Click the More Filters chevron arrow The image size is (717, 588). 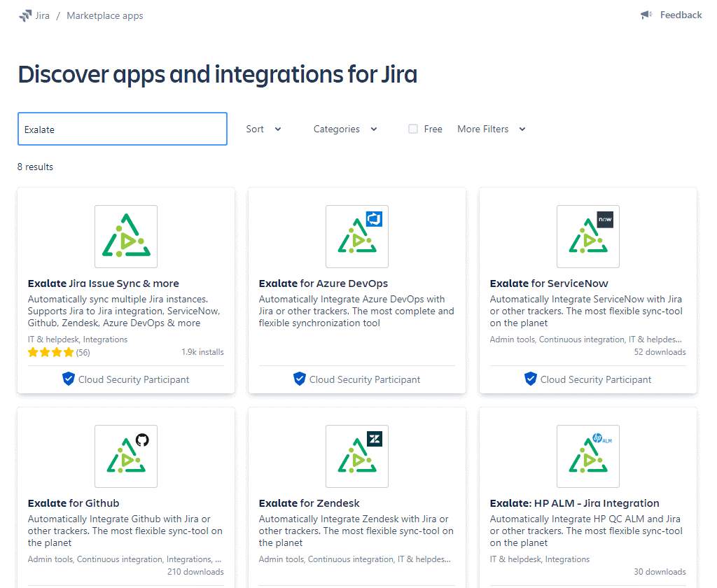pyautogui.click(x=522, y=129)
